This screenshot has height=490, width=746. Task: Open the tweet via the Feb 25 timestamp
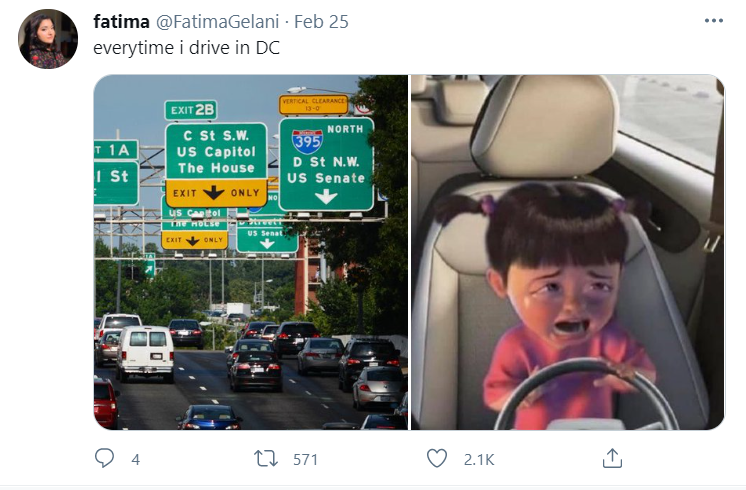(x=322, y=22)
